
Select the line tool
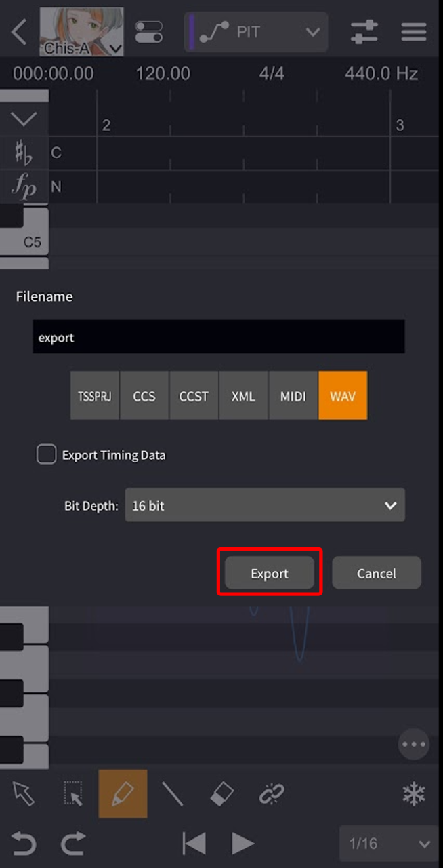tap(172, 793)
